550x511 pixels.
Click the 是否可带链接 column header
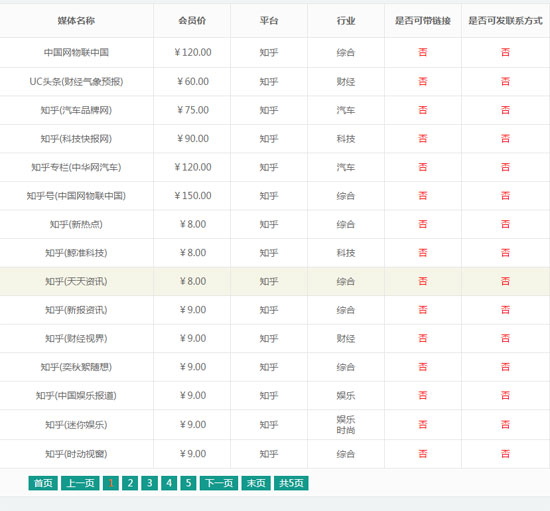point(423,21)
